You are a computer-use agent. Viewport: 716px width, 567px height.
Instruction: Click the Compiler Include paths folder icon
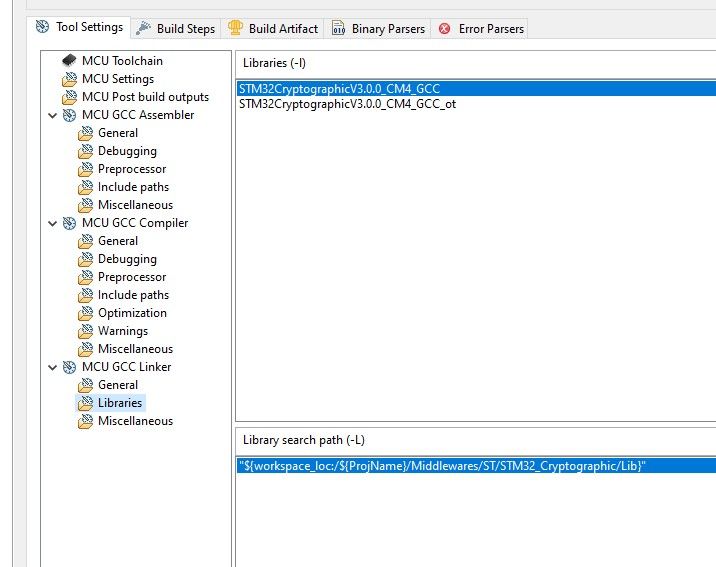point(85,295)
